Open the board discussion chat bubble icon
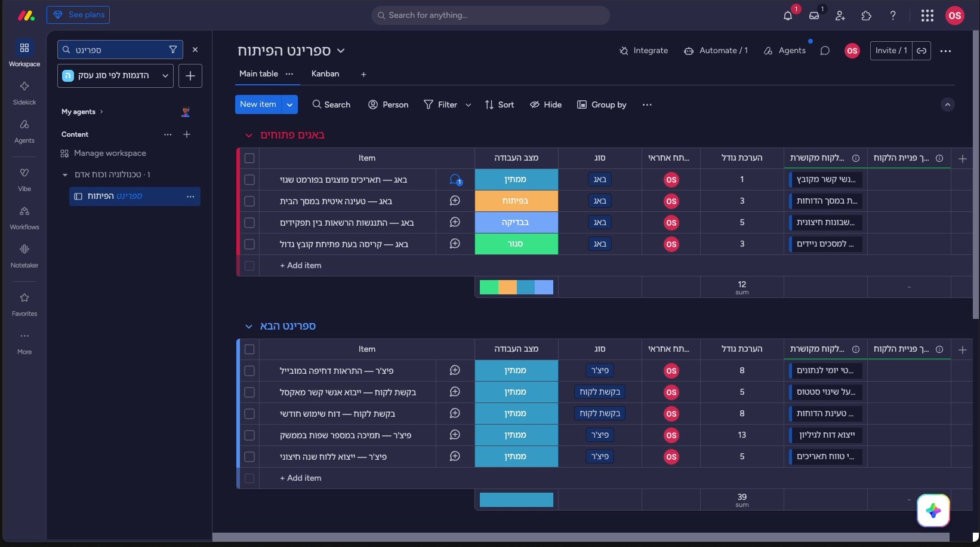This screenshot has width=980, height=547. click(825, 51)
